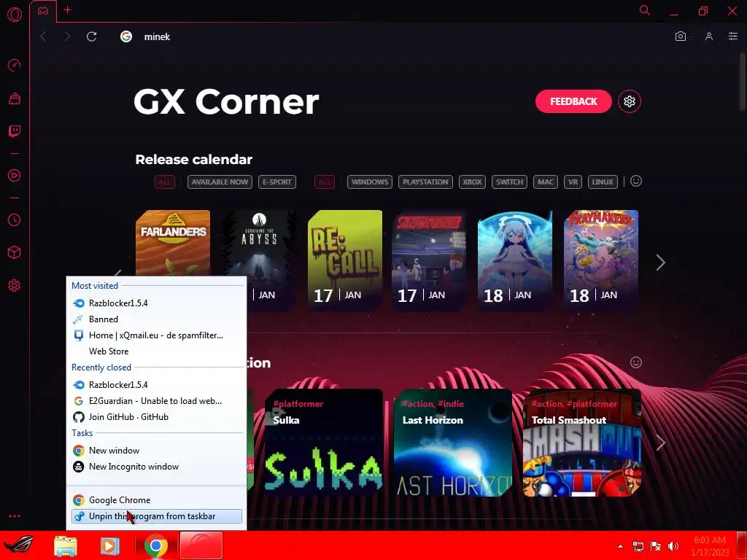This screenshot has height=560, width=747.
Task: Click the Release calendar smiley feedback icon
Action: pos(636,181)
